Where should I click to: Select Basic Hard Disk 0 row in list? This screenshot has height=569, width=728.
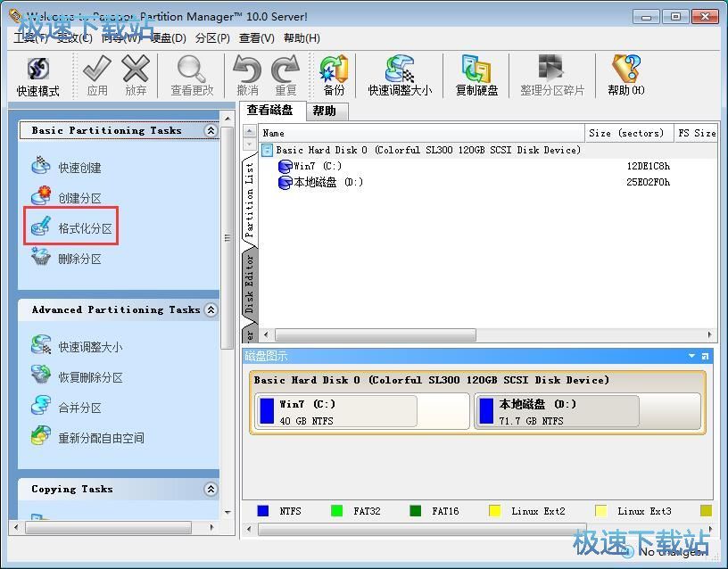point(421,150)
